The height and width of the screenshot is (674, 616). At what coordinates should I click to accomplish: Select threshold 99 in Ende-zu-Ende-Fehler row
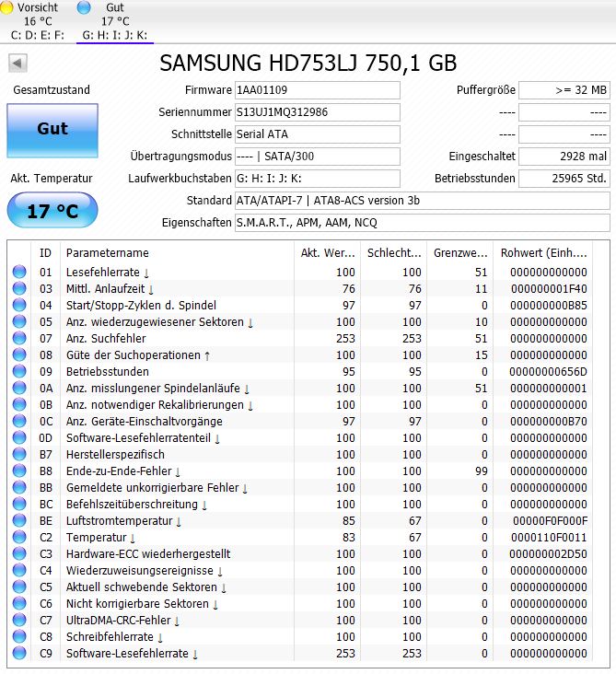pos(482,471)
